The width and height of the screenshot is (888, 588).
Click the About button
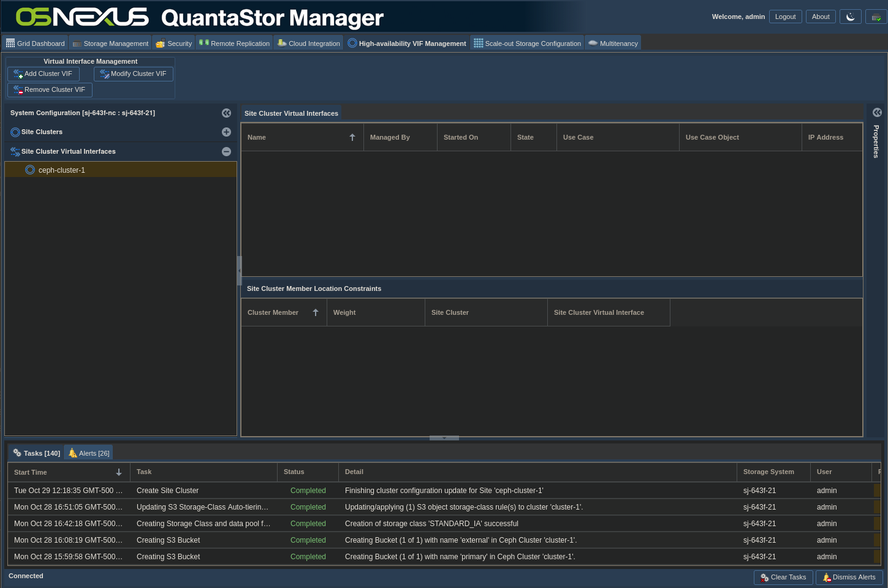[821, 17]
